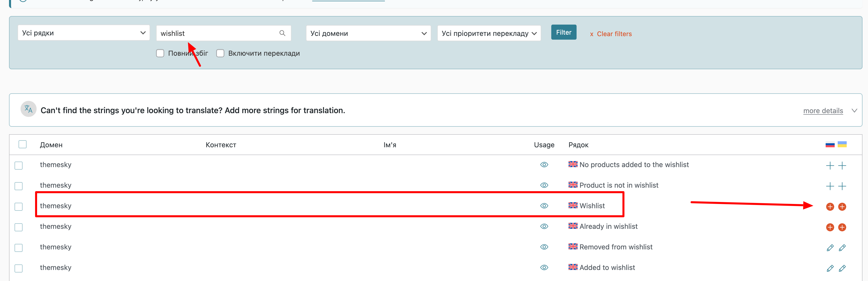This screenshot has height=281, width=868.
Task: Edit first pencil icon for 'Removed from wishlist'
Action: click(830, 248)
